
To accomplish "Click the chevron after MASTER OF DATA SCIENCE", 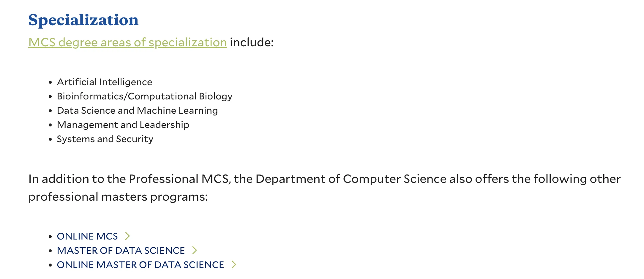I will tap(195, 250).
